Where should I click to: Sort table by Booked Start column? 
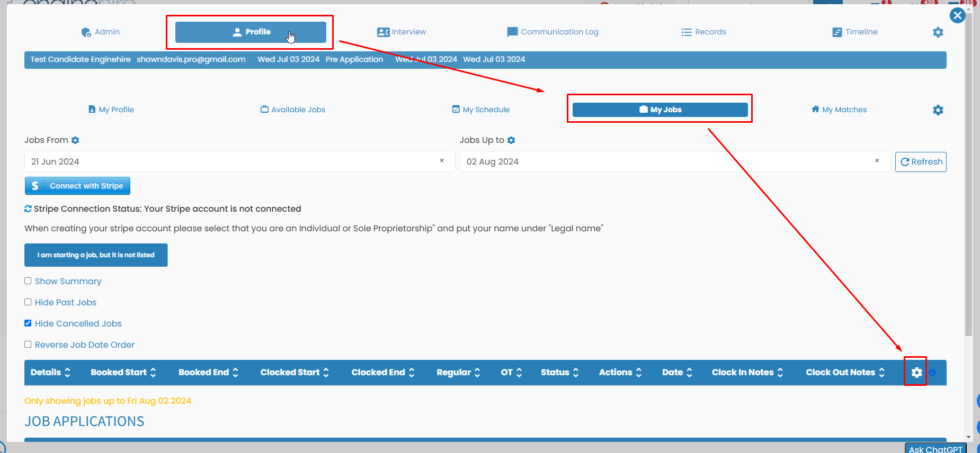click(123, 373)
